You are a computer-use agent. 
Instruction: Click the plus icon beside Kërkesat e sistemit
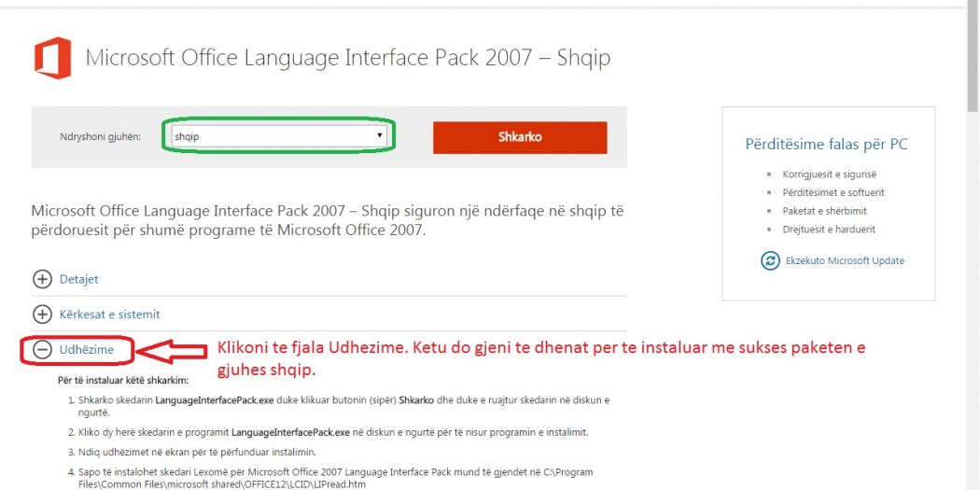[x=42, y=315]
